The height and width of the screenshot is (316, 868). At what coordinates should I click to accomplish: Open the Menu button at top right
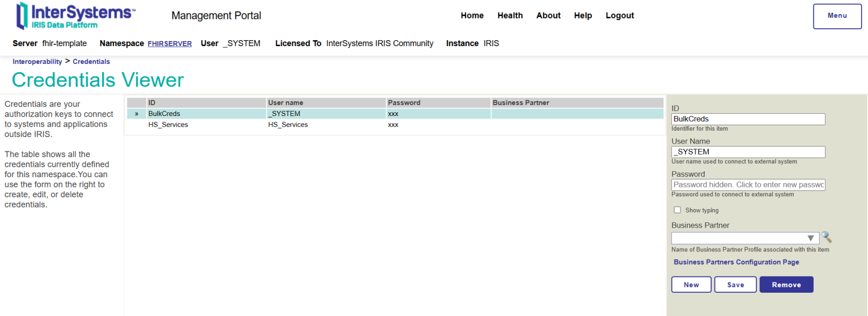click(837, 16)
